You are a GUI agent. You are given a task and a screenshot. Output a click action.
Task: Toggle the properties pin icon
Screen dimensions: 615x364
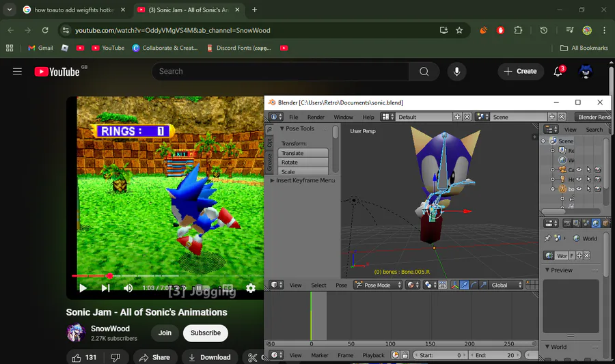pyautogui.click(x=547, y=238)
